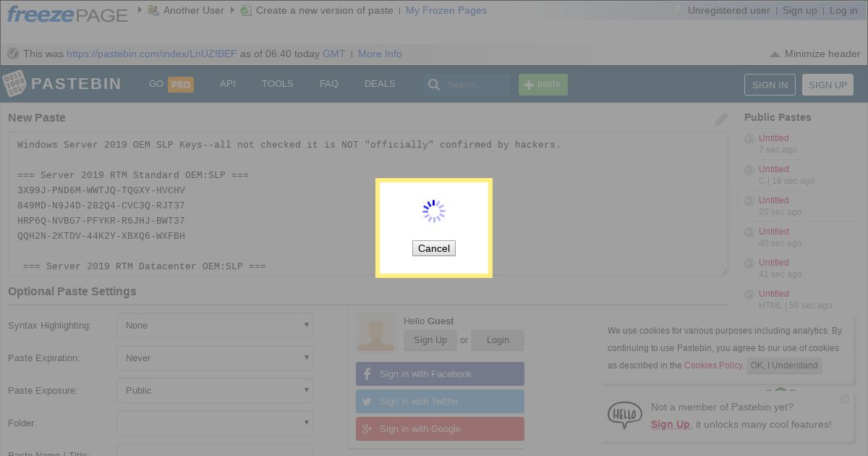The height and width of the screenshot is (456, 868).
Task: Click inside the New Paste text area
Action: 368,203
